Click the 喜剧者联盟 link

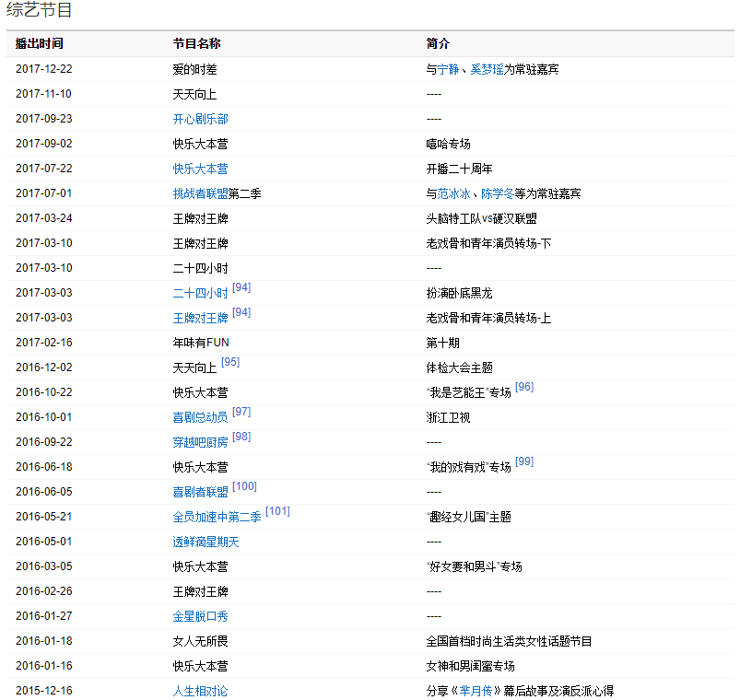click(200, 492)
